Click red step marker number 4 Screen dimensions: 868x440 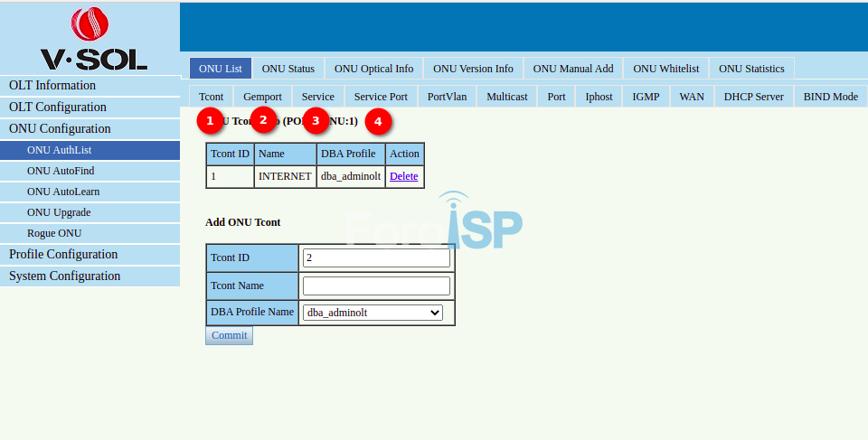click(378, 121)
